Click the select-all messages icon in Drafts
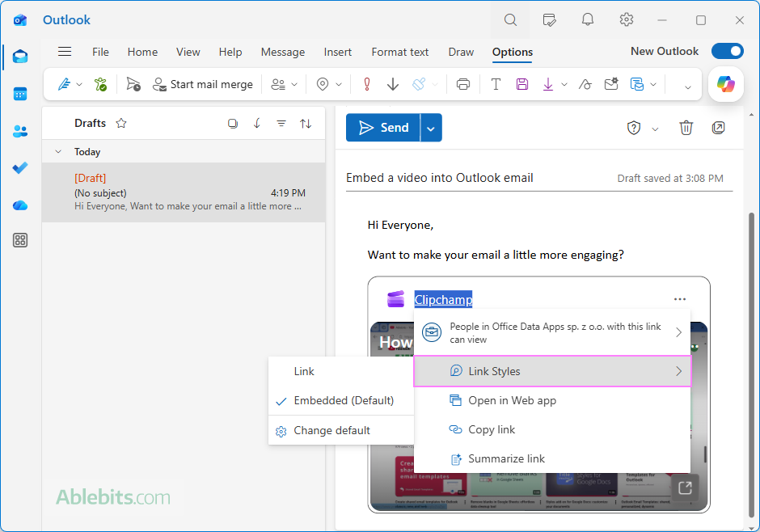The height and width of the screenshot is (532, 760). [x=233, y=124]
